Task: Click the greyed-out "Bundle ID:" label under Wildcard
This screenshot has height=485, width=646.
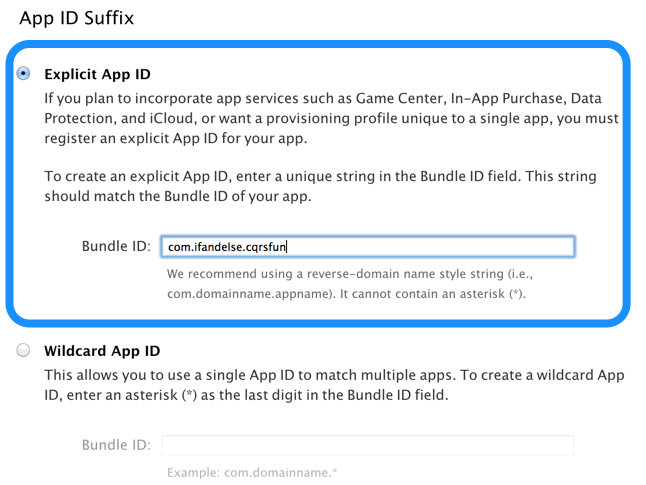Action: click(115, 445)
